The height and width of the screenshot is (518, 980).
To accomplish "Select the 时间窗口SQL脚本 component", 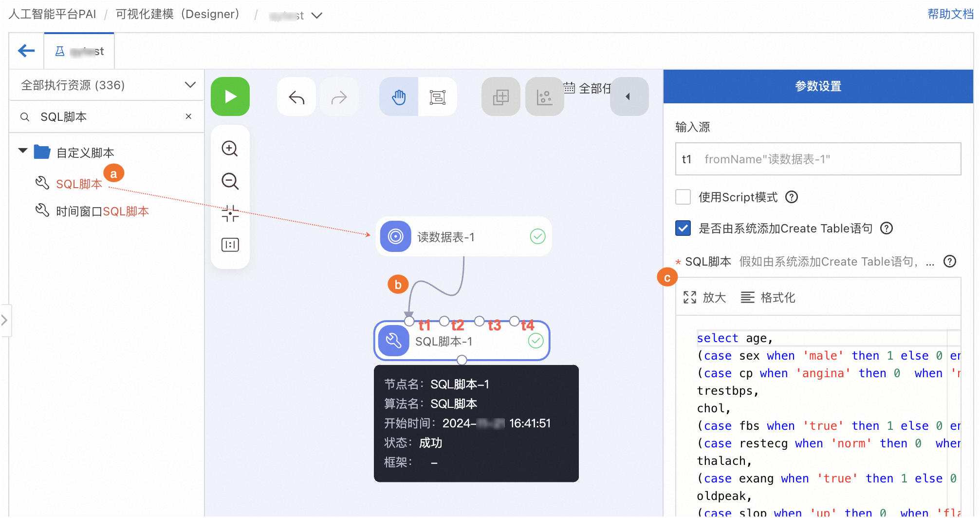I will pyautogui.click(x=102, y=211).
